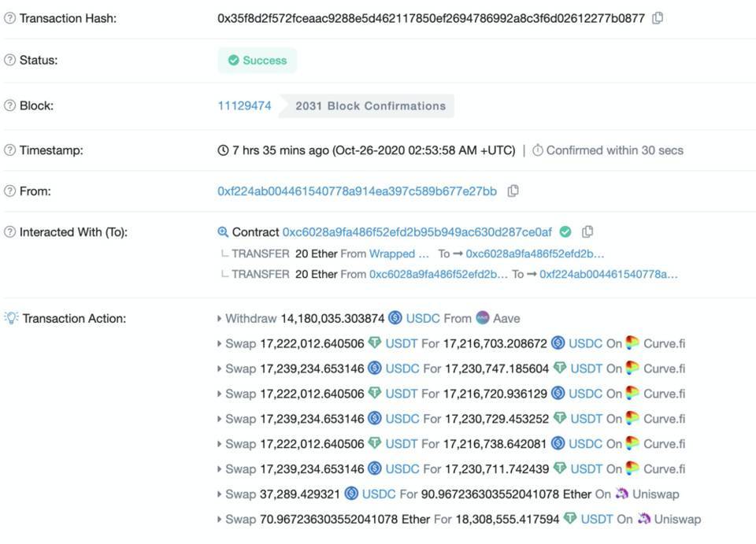Copy the contract address using its copy icon
This screenshot has height=544, width=756.
[587, 232]
